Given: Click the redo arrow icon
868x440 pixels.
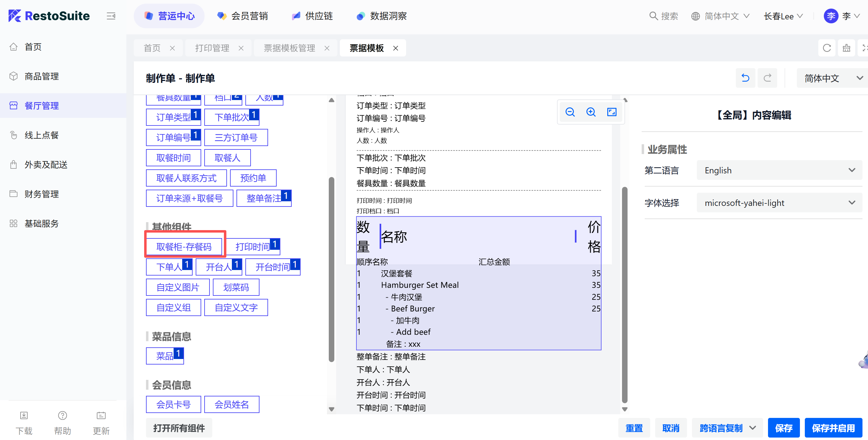Looking at the screenshot, I should (x=767, y=78).
